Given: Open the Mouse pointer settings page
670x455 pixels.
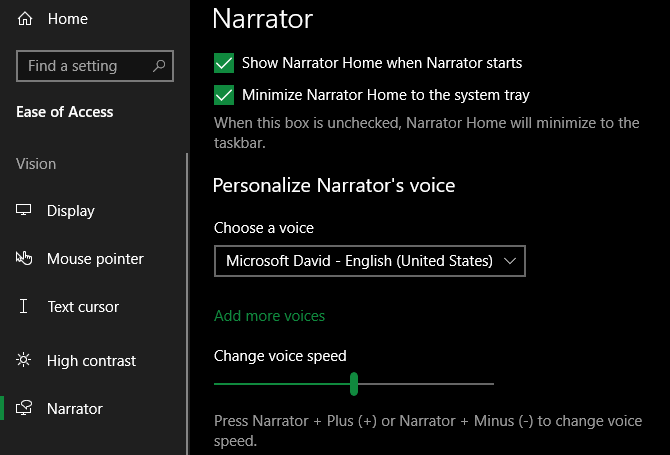Looking at the screenshot, I should tap(95, 259).
